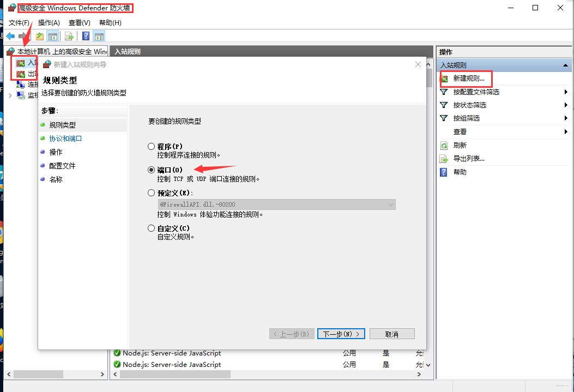This screenshot has width=574, height=392.
Task: Expand 按配置文件筛选 submenu arrow
Action: point(566,92)
